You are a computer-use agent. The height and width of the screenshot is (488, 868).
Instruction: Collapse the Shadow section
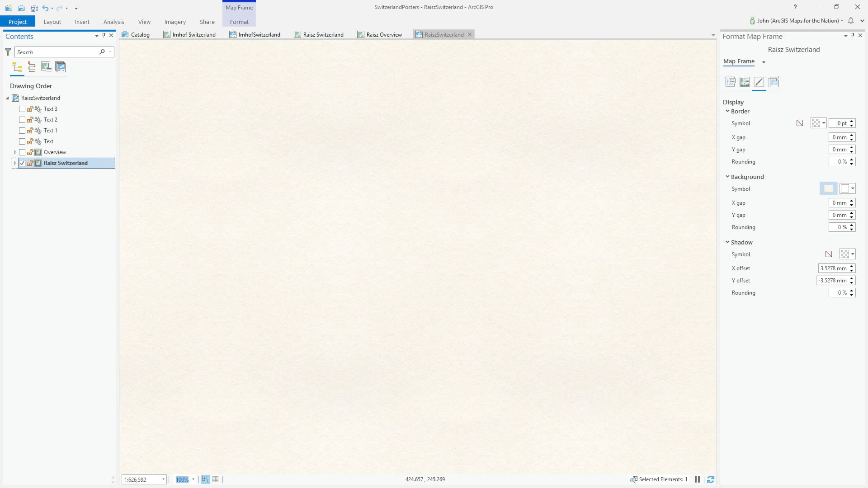coord(727,242)
